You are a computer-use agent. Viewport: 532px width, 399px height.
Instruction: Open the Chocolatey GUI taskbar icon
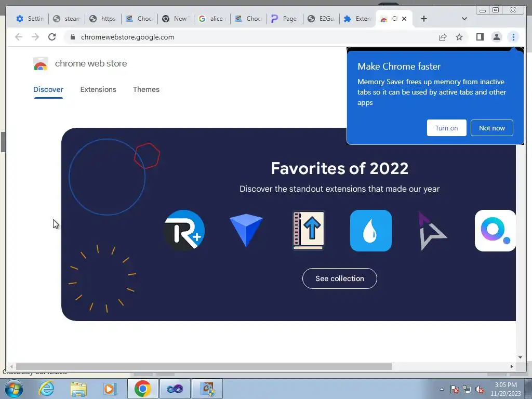(x=207, y=389)
